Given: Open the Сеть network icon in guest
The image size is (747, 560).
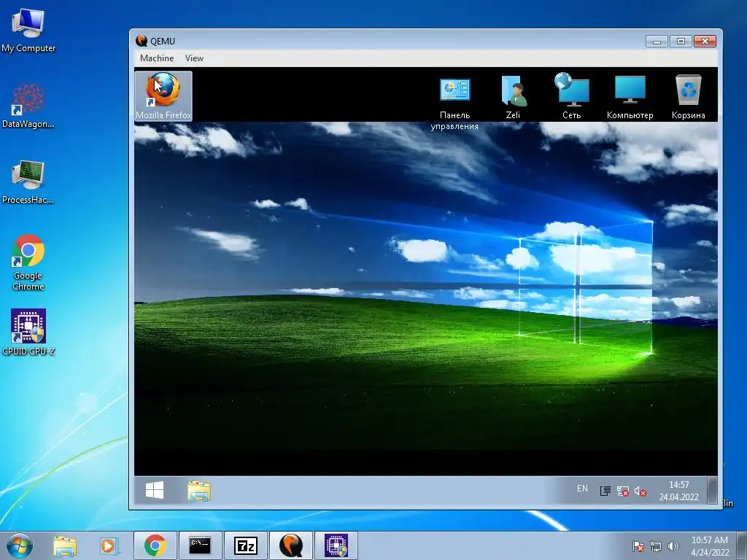Looking at the screenshot, I should click(572, 96).
